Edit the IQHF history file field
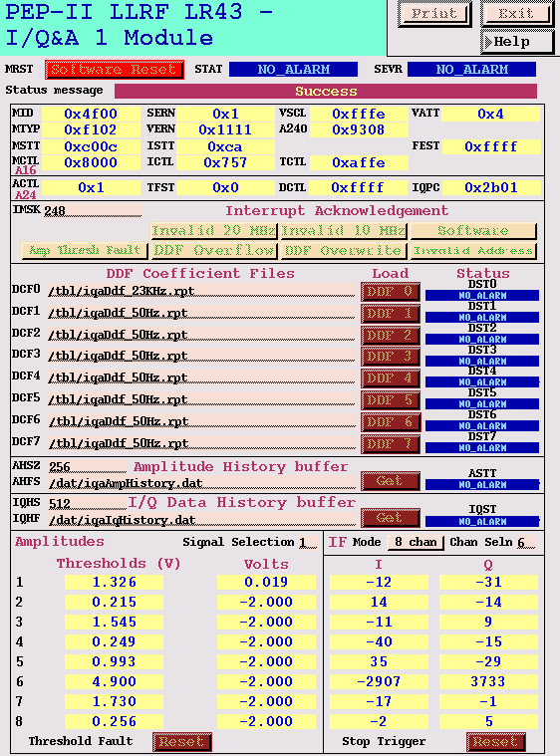The image size is (560, 756). (201, 520)
